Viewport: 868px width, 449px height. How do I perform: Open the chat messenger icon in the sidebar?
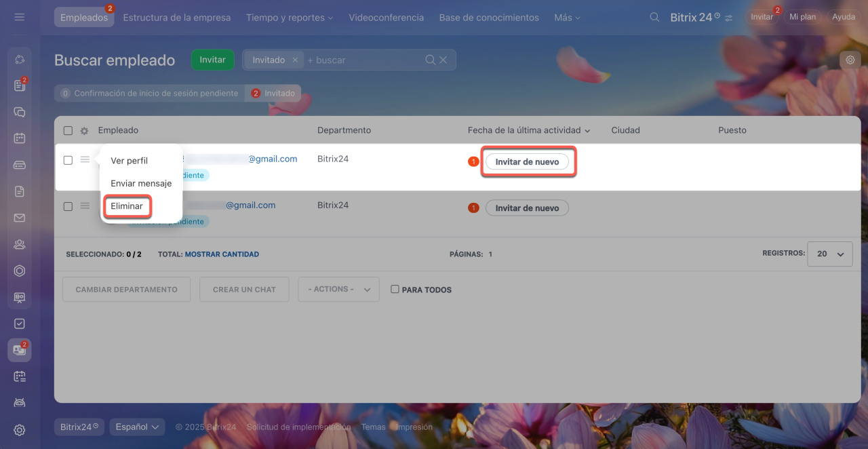20,112
